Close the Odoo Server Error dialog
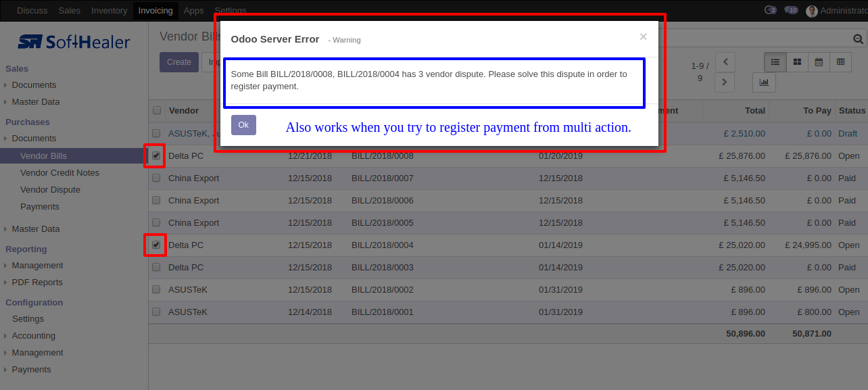 [643, 36]
